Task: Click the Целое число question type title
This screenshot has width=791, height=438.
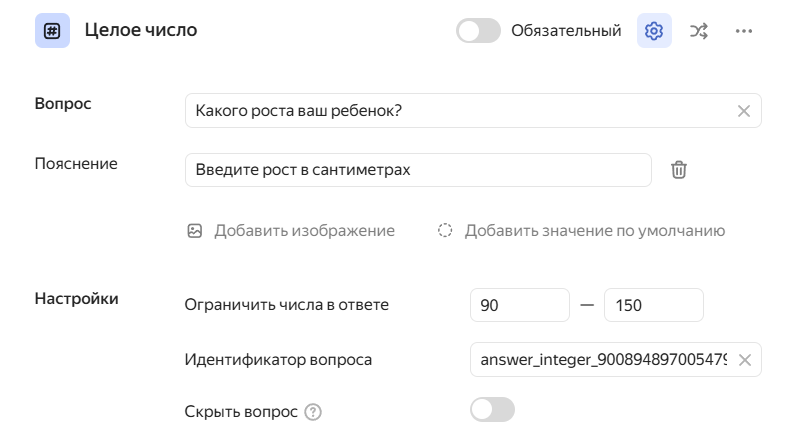Action: (141, 31)
